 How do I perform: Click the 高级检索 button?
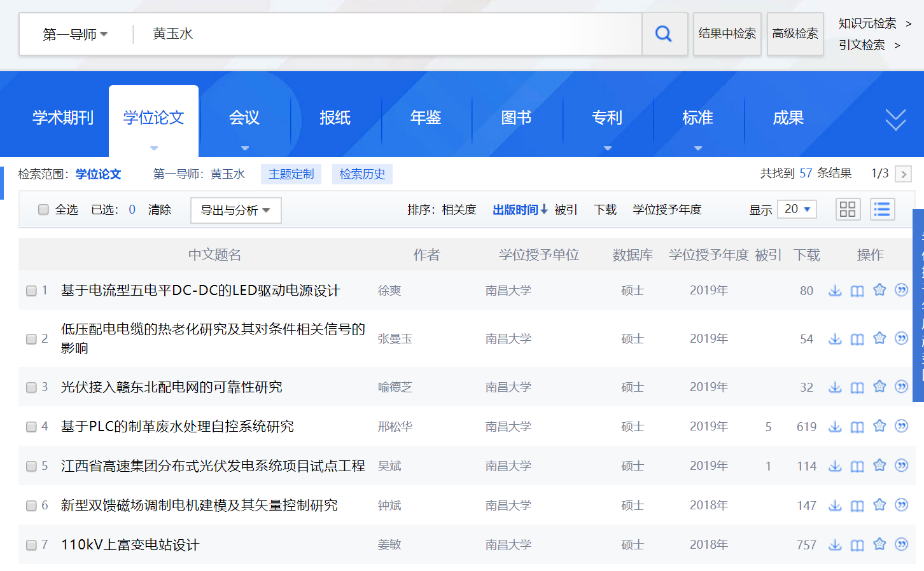tap(795, 34)
